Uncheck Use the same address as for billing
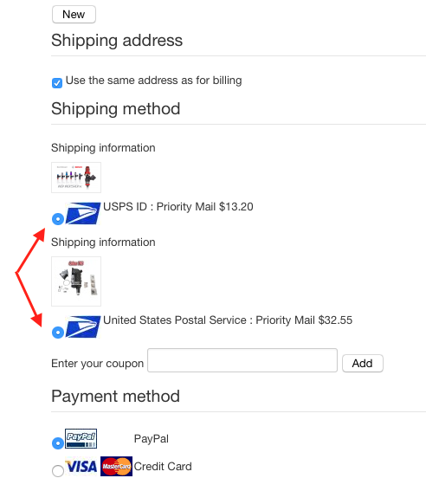The height and width of the screenshot is (504, 426). tap(57, 83)
